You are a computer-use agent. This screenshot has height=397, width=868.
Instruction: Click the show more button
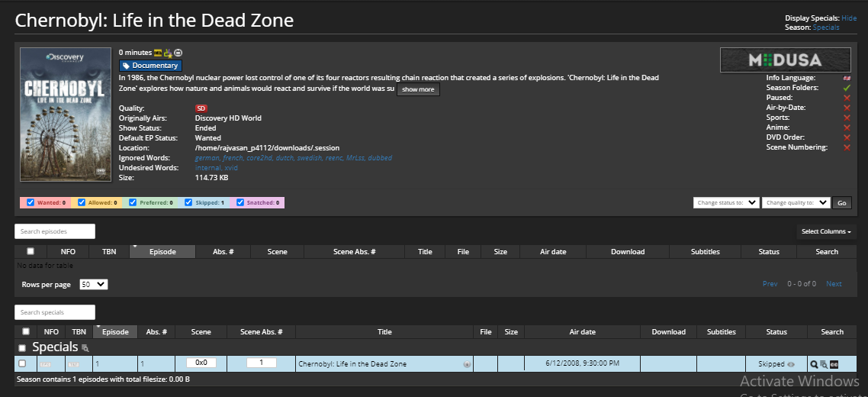click(x=418, y=89)
